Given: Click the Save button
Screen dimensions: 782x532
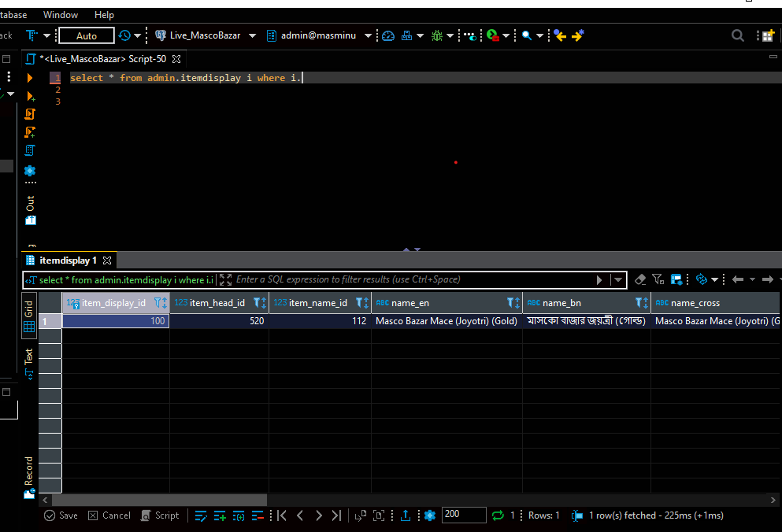Looking at the screenshot, I should [61, 515].
